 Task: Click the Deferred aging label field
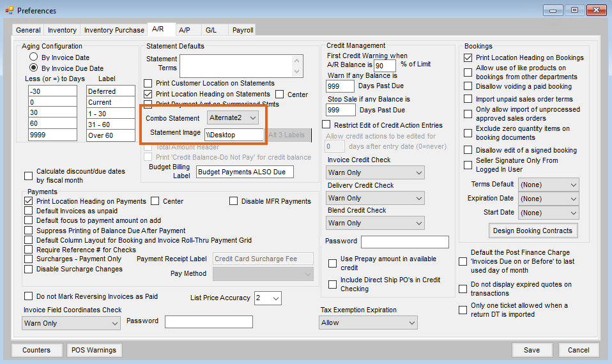pyautogui.click(x=111, y=91)
